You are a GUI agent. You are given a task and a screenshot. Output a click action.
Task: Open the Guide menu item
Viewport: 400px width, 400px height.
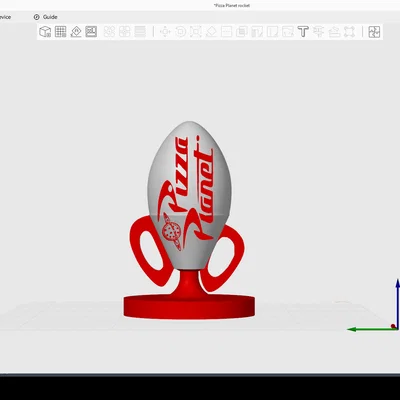click(46, 17)
